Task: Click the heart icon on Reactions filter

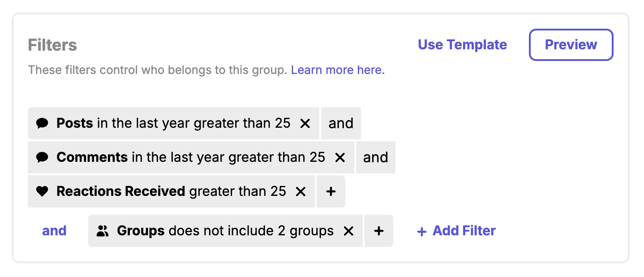Action: tap(42, 191)
